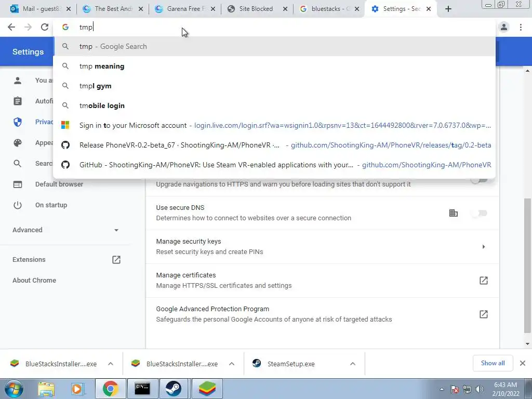Open the Microsoft account sign-in suggestion

274,125
